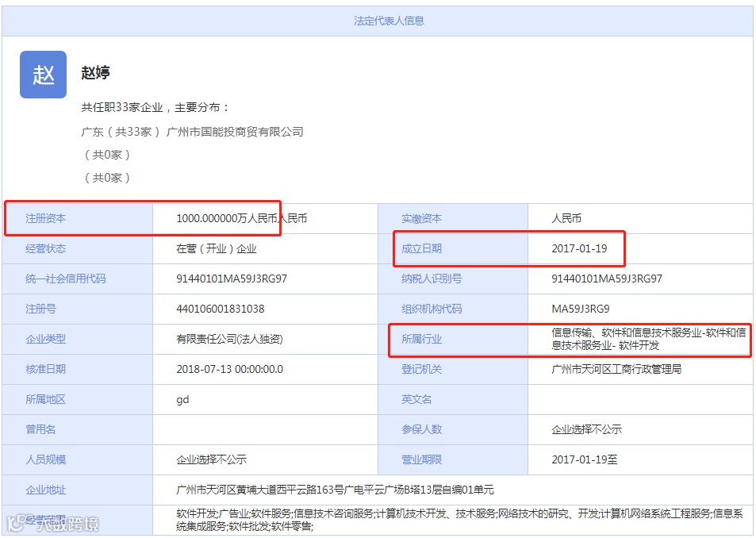Click the 注册号 label

tap(40, 309)
